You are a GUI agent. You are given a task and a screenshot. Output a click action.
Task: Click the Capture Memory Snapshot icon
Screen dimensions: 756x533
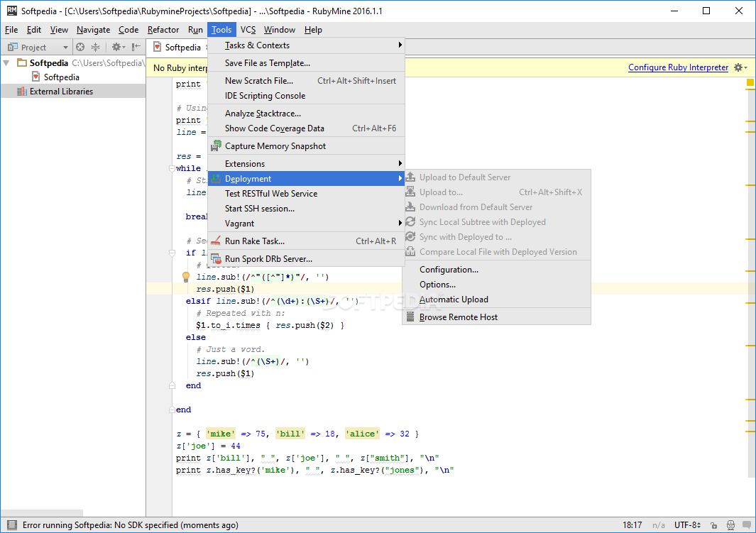tap(216, 146)
